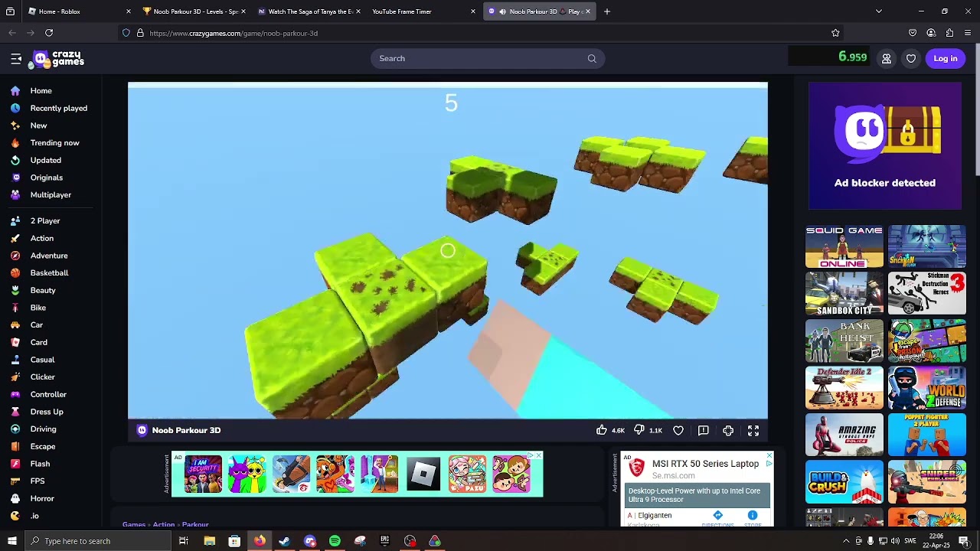Click the Multiplayer sidebar icon
The width and height of the screenshot is (980, 551).
pyautogui.click(x=15, y=194)
